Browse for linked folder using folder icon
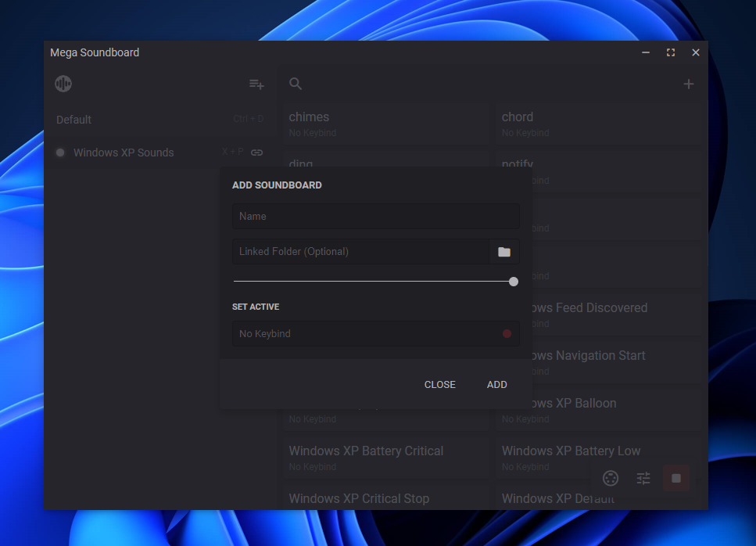This screenshot has width=756, height=546. point(504,252)
